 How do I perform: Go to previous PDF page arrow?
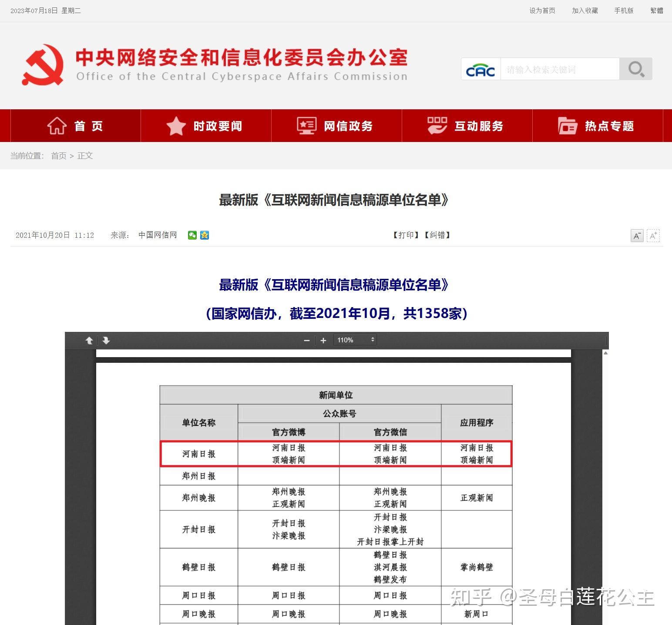pos(89,341)
